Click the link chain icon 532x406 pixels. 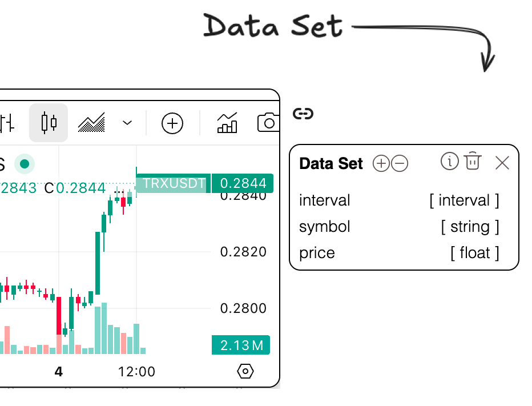303,114
